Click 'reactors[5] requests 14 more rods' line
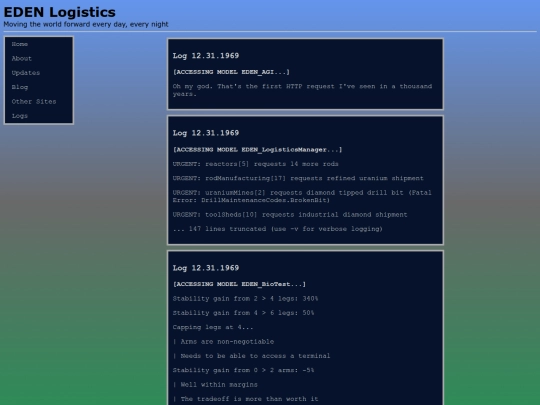Viewport: 540px width, 405px height. point(255,164)
